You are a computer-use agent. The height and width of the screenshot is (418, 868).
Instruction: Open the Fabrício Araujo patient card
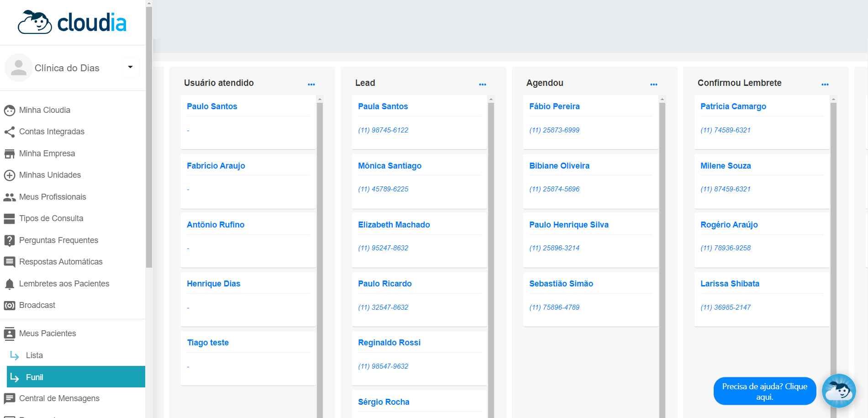coord(248,181)
